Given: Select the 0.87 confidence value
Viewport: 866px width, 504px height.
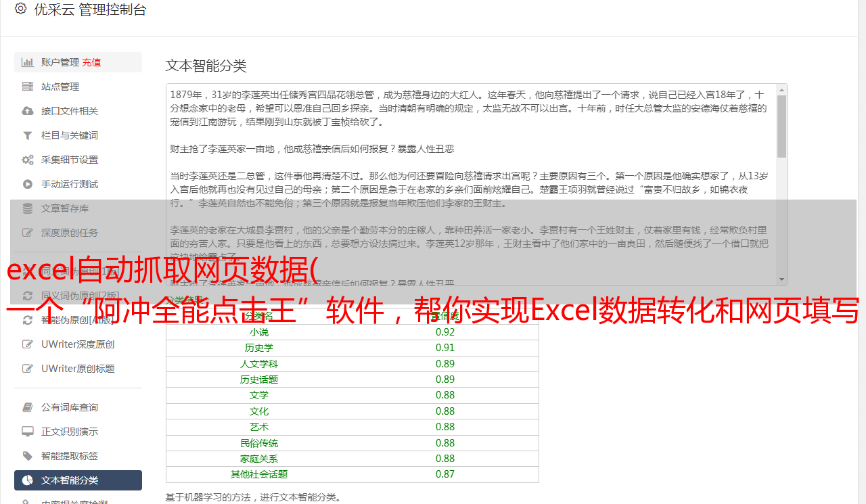Looking at the screenshot, I should (x=445, y=474).
